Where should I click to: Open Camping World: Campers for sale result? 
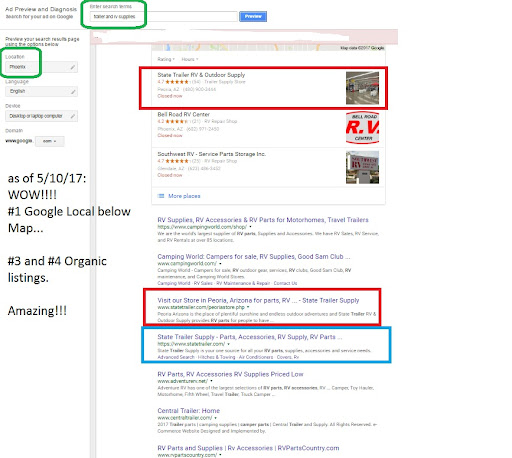pyautogui.click(x=254, y=257)
